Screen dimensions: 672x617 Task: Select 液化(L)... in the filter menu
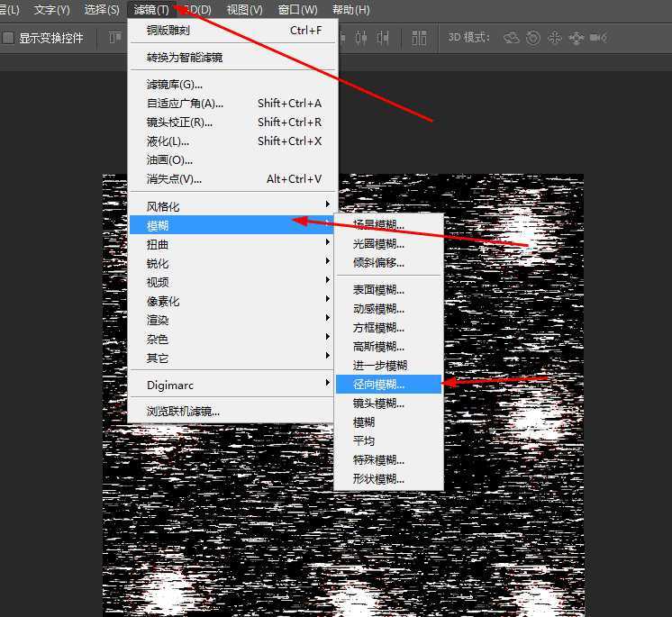[168, 141]
